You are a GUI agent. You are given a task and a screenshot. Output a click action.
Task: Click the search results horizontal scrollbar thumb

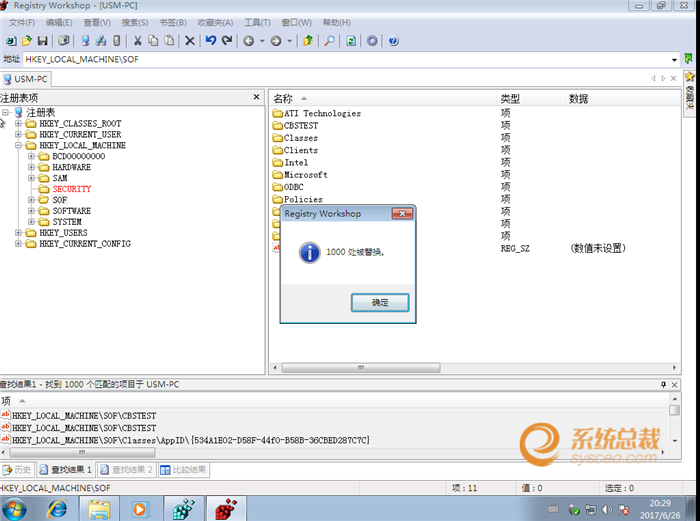click(x=82, y=453)
